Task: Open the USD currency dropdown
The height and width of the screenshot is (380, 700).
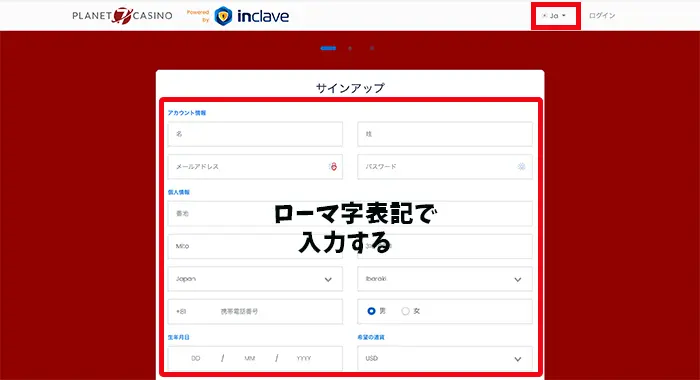Action: tap(445, 359)
